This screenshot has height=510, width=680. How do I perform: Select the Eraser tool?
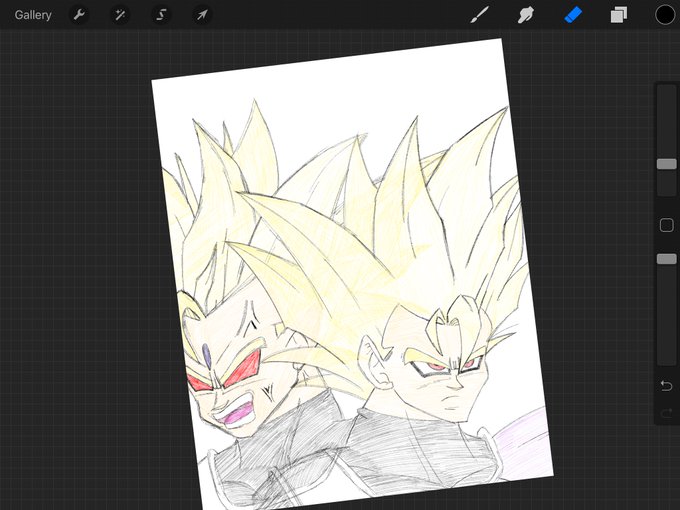[573, 15]
